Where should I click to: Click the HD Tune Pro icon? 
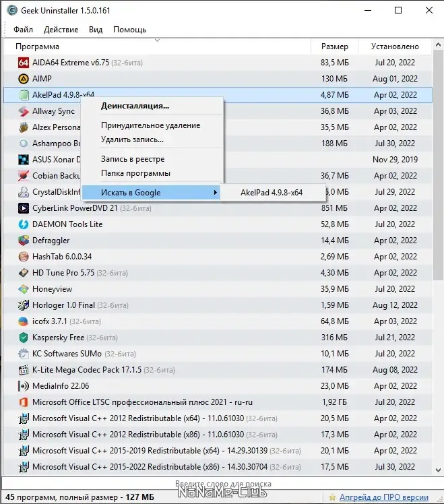point(24,273)
